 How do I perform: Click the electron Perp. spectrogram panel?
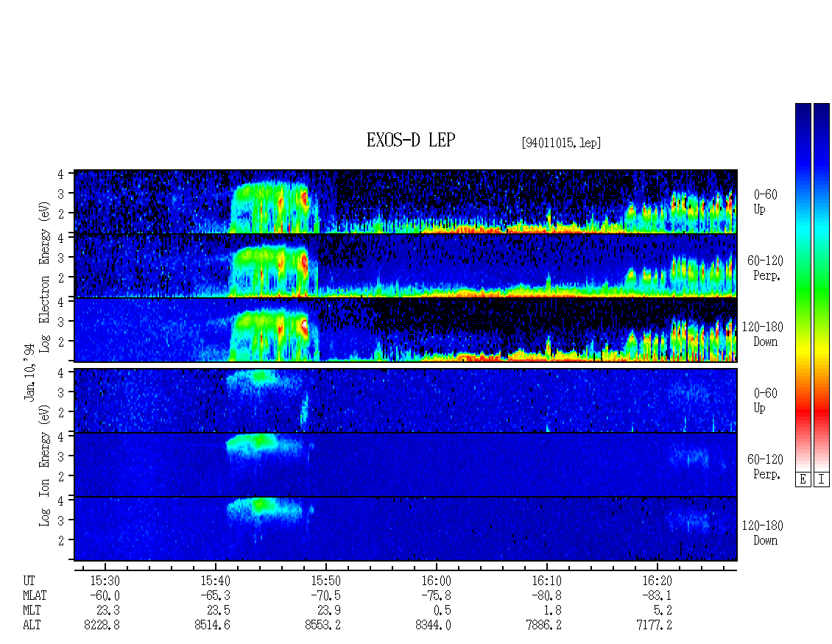[406, 265]
